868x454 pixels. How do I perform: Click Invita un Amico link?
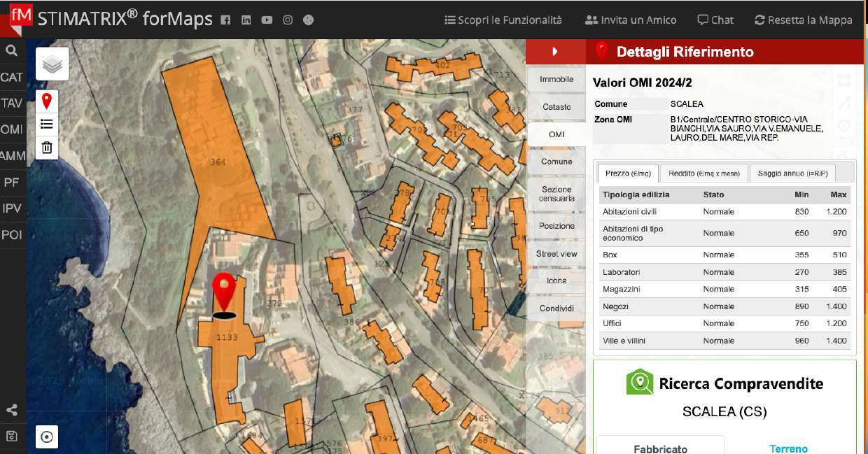(x=631, y=20)
